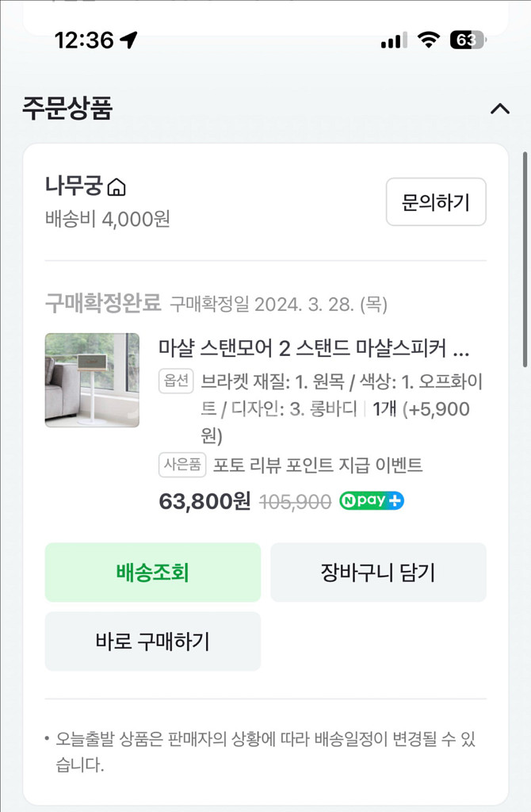Tap the plus icon beside the Npay badge
This screenshot has width=531, height=812.
(x=394, y=500)
